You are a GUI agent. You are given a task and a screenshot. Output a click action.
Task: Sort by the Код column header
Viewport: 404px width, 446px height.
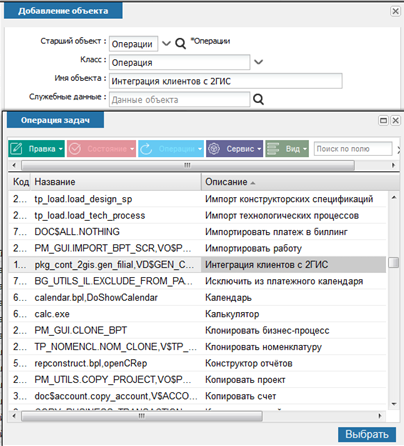[20, 182]
